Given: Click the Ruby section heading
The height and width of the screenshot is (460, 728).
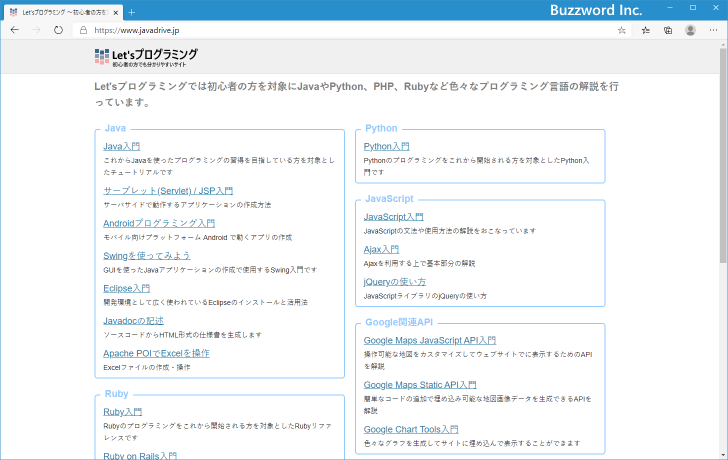Looking at the screenshot, I should [116, 394].
